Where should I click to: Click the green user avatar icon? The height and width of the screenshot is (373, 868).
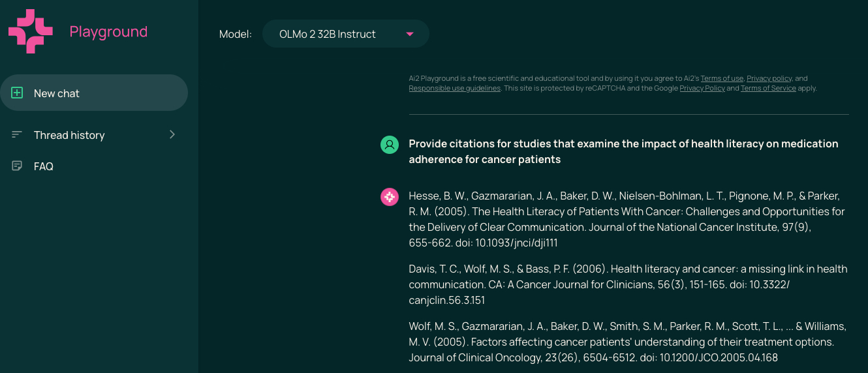click(390, 145)
